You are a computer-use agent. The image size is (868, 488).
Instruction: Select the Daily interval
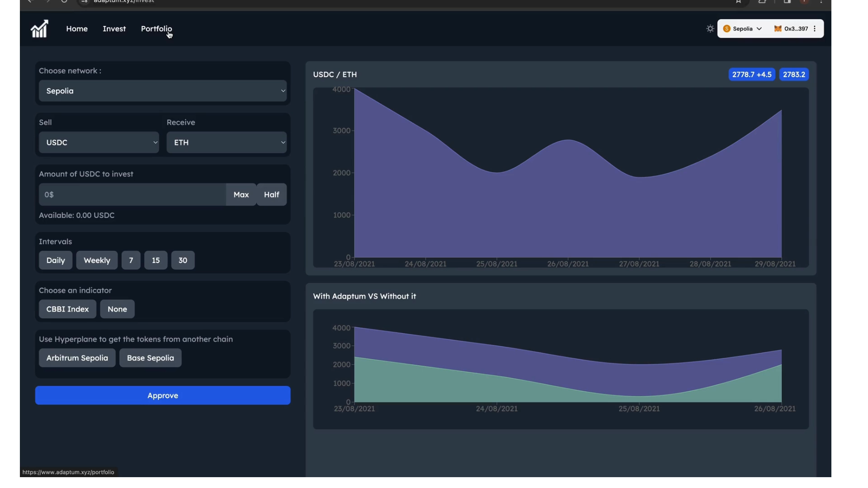(x=56, y=260)
